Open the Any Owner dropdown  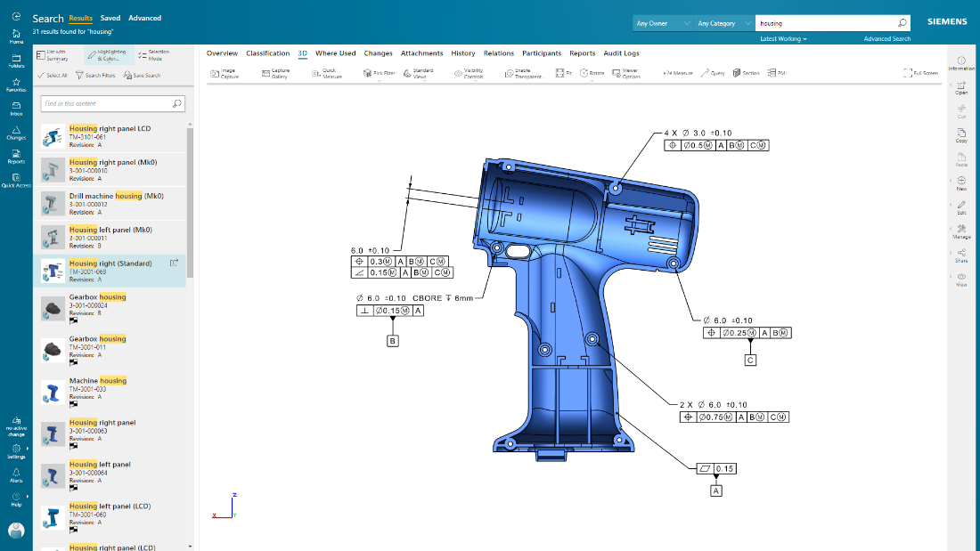(x=661, y=23)
